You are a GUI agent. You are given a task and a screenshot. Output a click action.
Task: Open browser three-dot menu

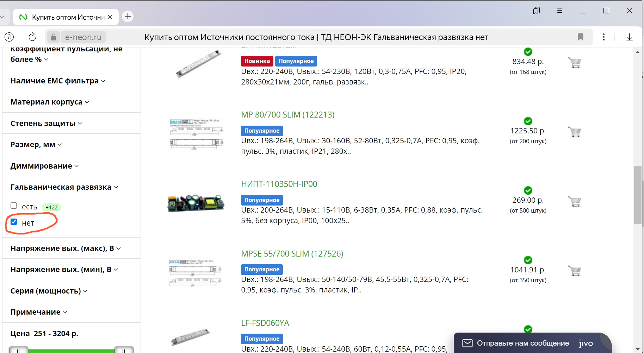click(x=604, y=37)
